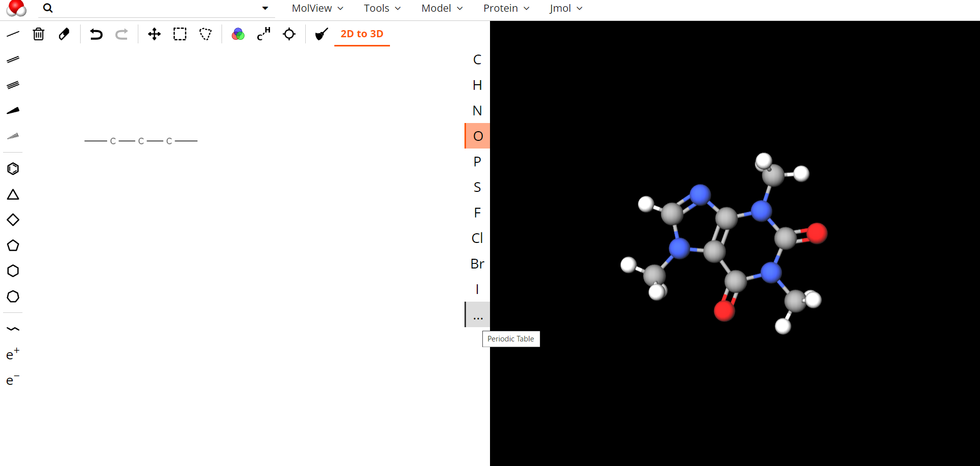This screenshot has width=980, height=466.
Task: Select the rectangle selection tool
Action: point(180,34)
